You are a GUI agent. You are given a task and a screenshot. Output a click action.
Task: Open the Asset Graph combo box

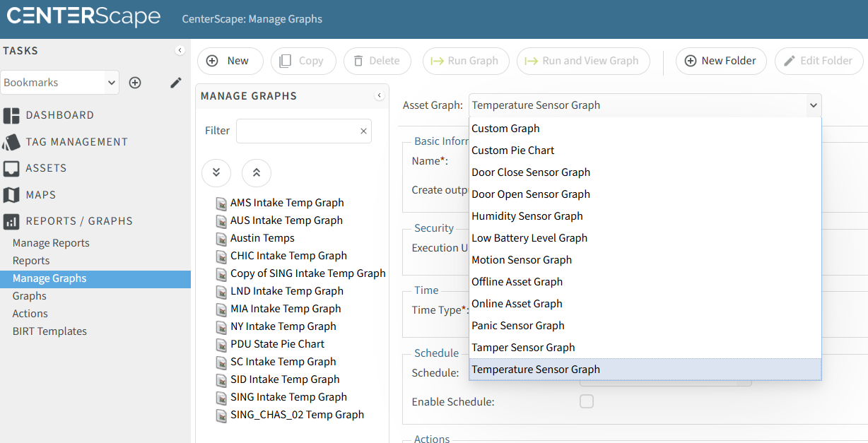click(645, 105)
